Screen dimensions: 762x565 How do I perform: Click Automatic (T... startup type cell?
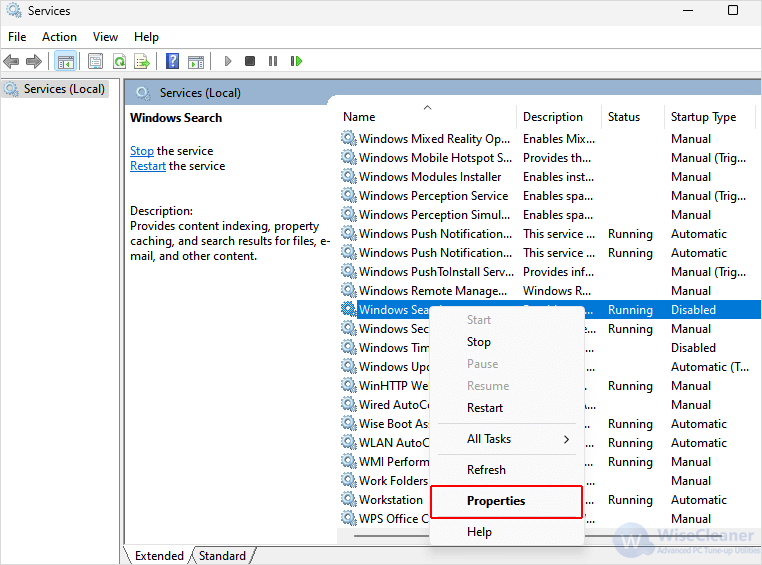[x=710, y=366]
